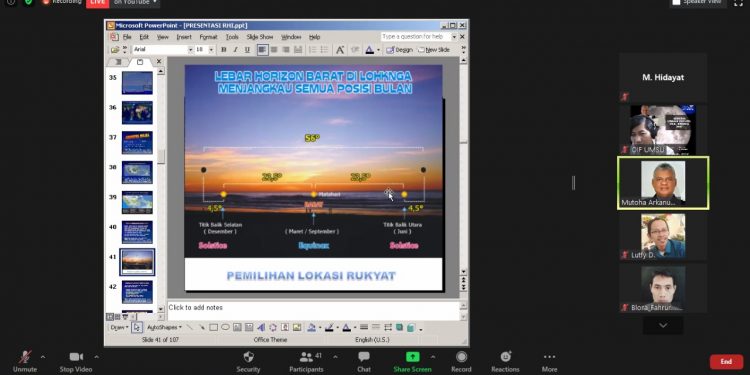The height and width of the screenshot is (375, 750).
Task: Click the Line Style icon
Action: click(364, 327)
